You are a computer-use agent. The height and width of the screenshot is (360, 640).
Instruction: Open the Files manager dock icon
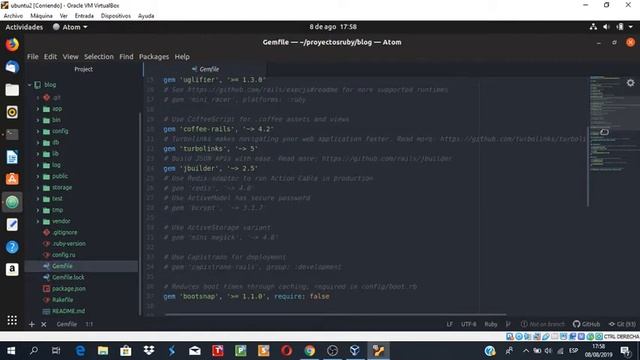coord(12,90)
